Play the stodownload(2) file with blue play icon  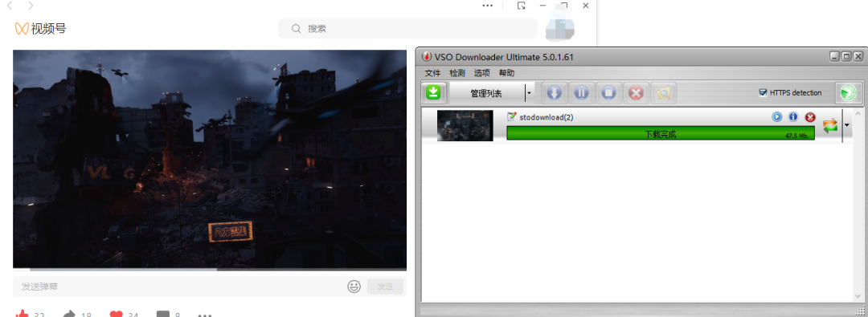(776, 116)
